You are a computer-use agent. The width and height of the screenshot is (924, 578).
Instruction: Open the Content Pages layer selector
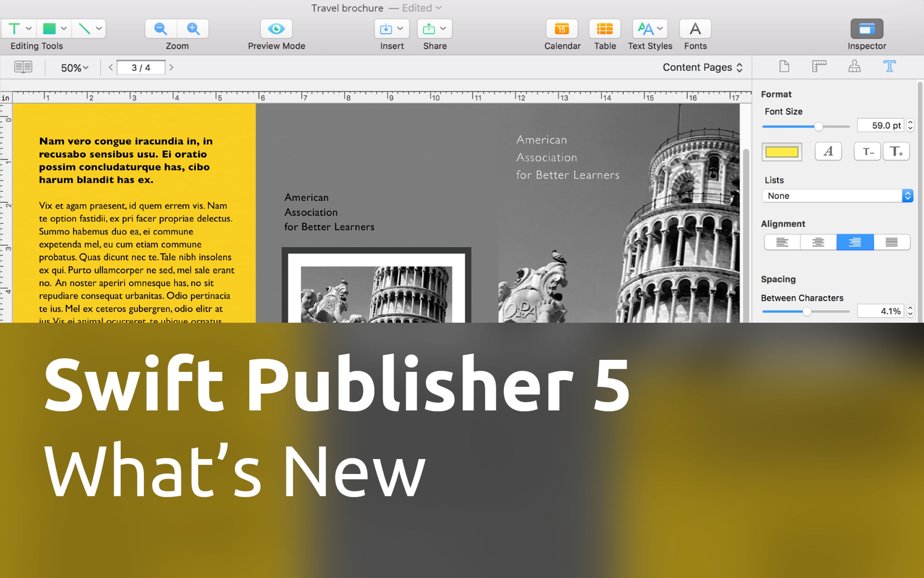[703, 67]
